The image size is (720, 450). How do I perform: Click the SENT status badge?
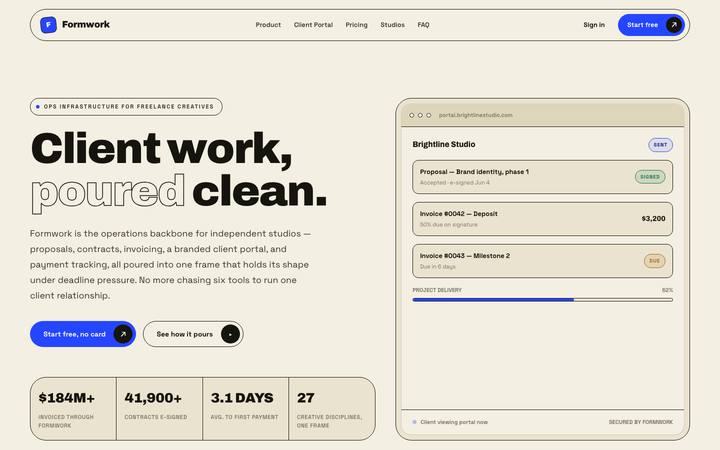[x=660, y=145]
